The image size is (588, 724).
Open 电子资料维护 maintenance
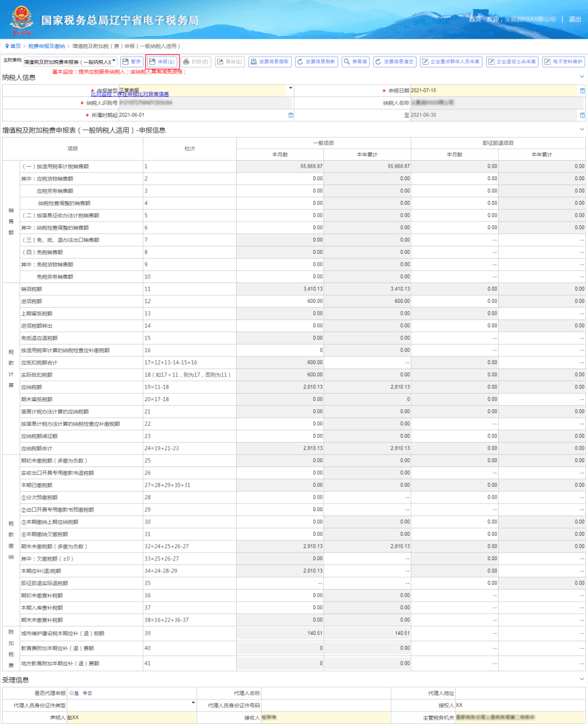click(x=563, y=62)
